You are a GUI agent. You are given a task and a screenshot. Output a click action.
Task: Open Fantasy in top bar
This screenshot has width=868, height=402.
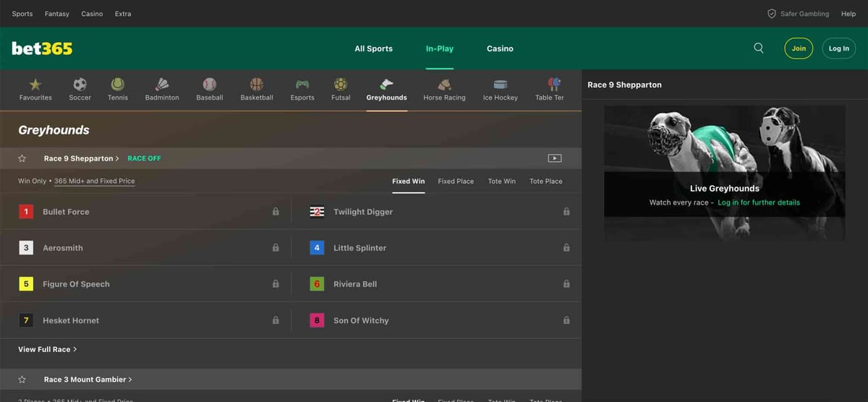point(57,14)
